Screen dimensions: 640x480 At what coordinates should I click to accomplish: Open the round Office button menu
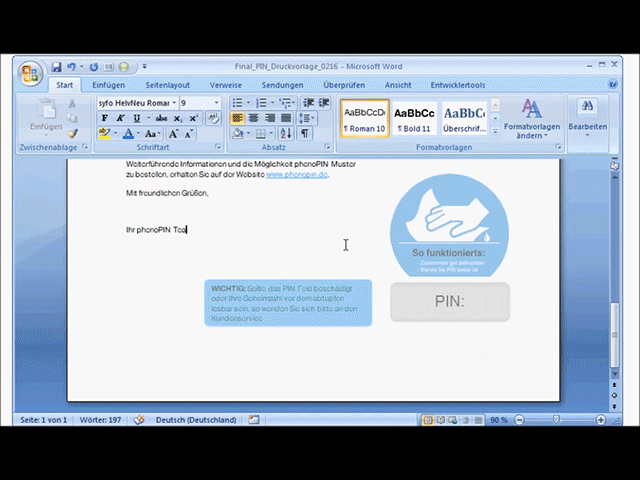(x=30, y=73)
